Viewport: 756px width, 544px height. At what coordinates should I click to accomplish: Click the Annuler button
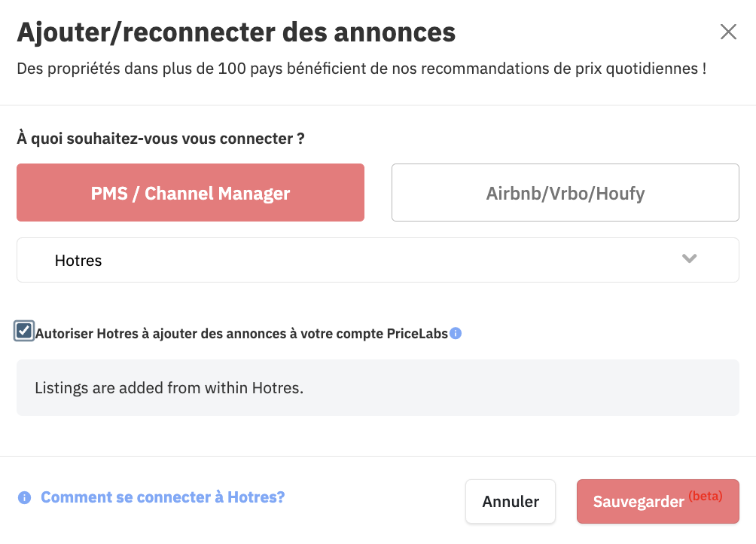[x=511, y=501]
